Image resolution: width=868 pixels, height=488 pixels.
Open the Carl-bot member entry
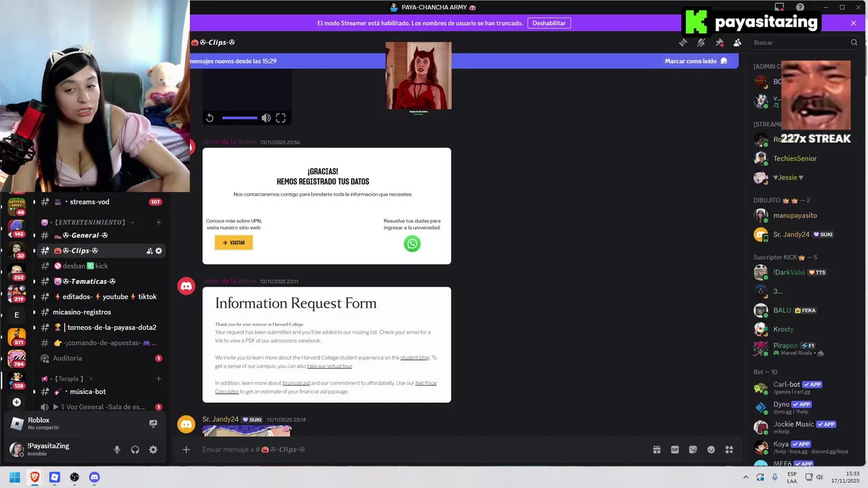point(805,388)
